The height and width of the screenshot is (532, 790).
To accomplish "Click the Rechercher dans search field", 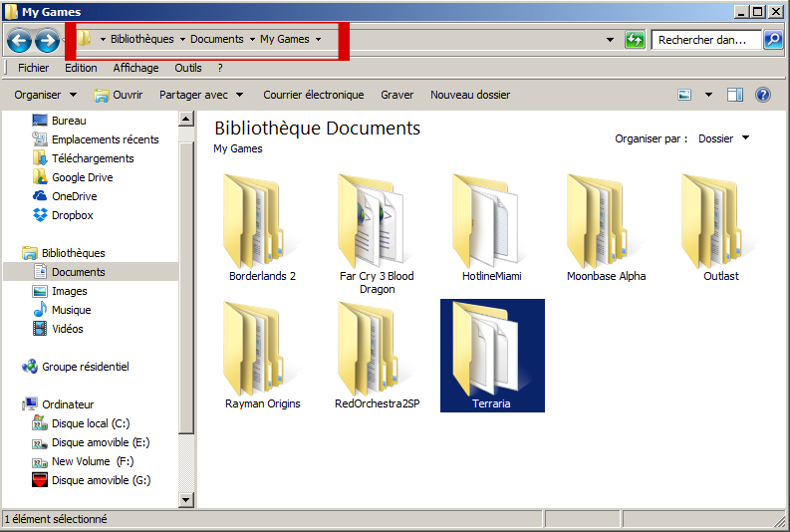I will point(705,40).
